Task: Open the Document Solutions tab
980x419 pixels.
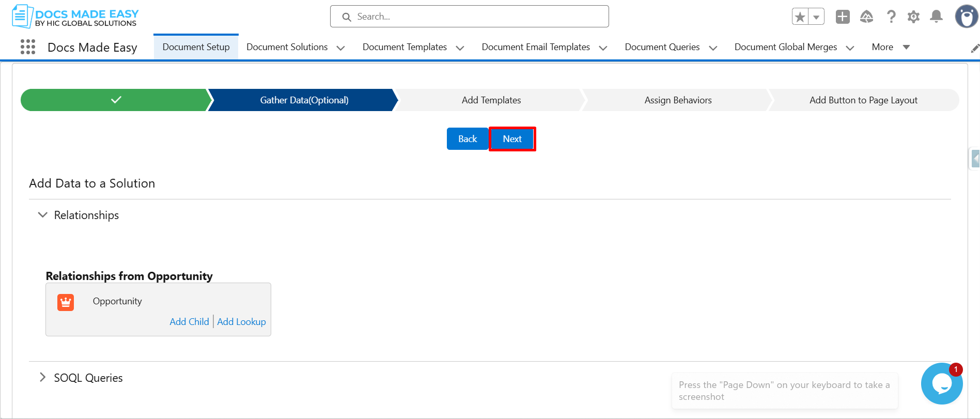Action: pyautogui.click(x=287, y=47)
